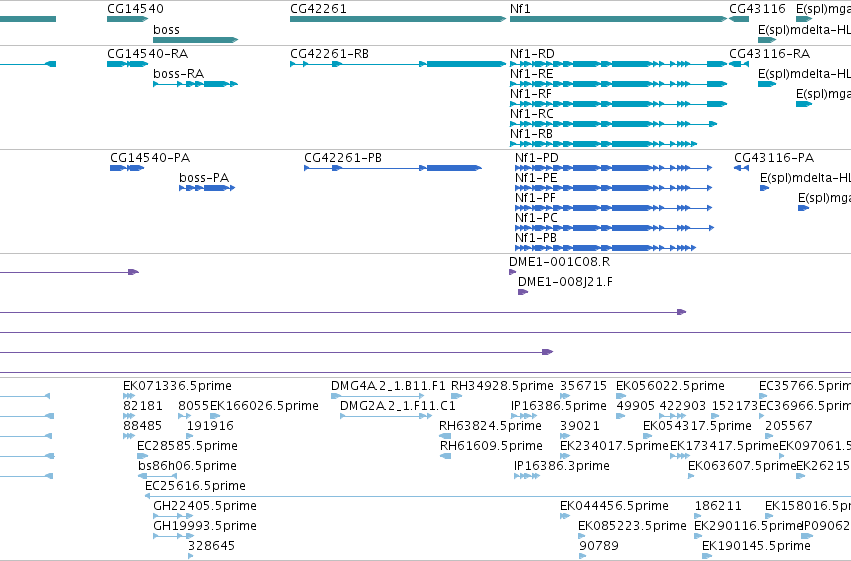
Task: Select the EK056022.5prime EST label
Action: coord(670,386)
